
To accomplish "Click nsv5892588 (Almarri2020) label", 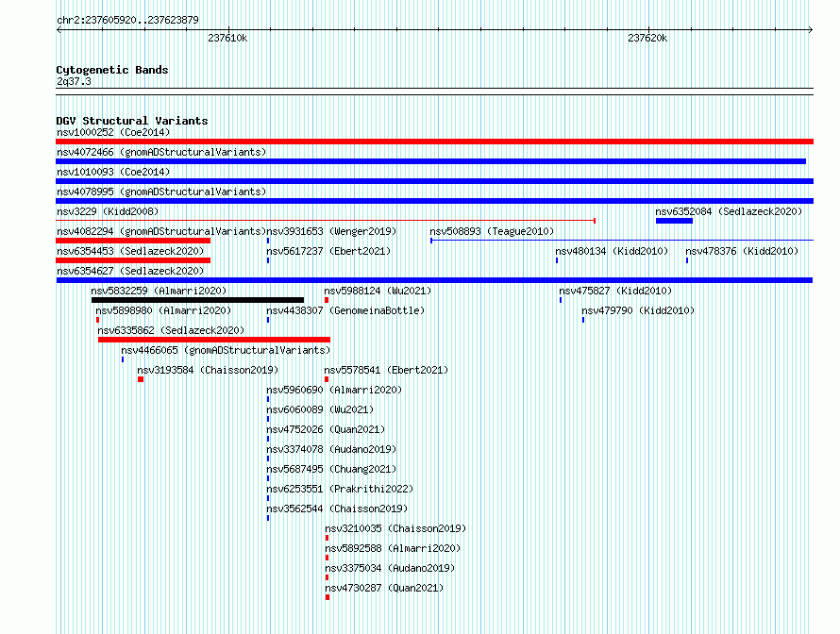I will coord(393,548).
